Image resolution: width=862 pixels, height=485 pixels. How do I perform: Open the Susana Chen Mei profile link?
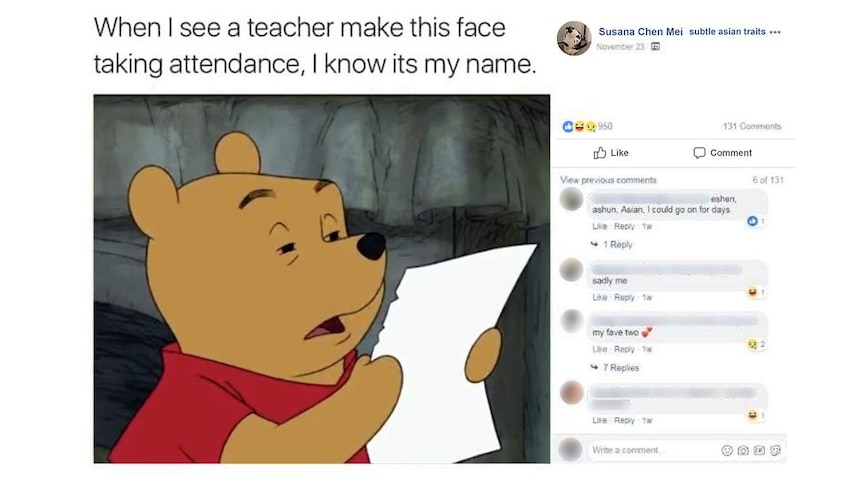click(x=640, y=32)
